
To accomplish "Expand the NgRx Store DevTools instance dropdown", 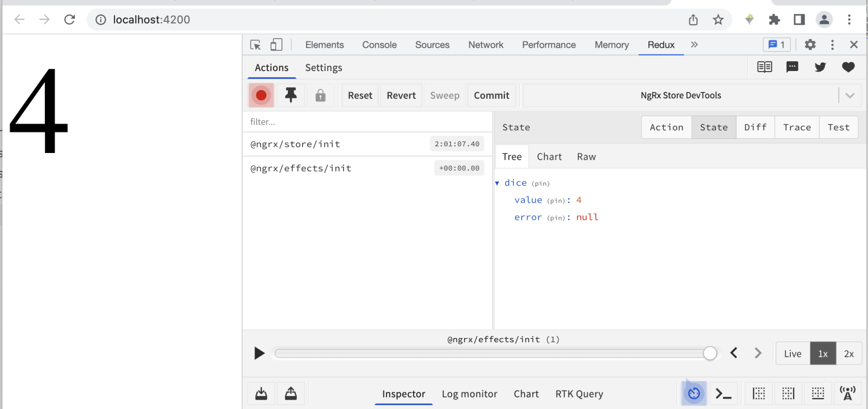I will pos(849,95).
